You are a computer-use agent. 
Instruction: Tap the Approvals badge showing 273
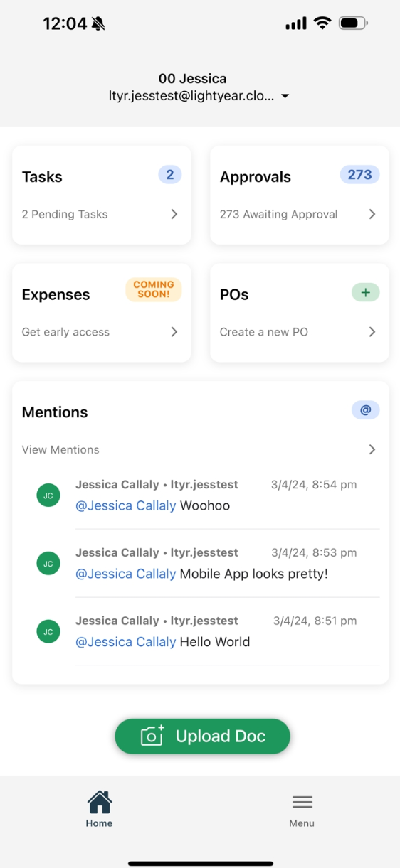click(359, 175)
